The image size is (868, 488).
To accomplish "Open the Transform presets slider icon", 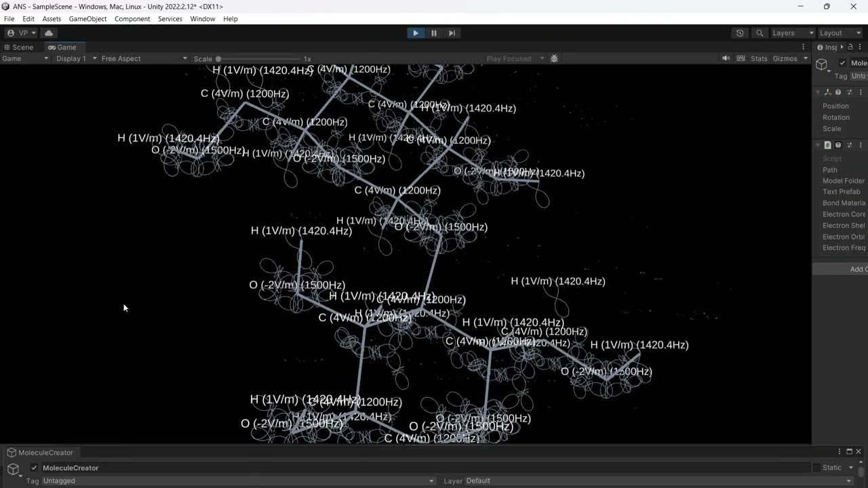I will [849, 92].
